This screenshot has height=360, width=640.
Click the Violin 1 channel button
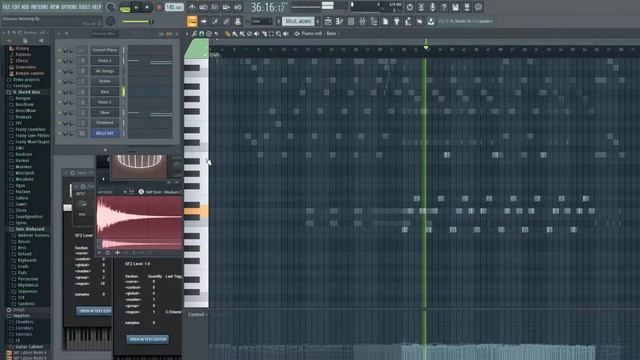pyautogui.click(x=104, y=61)
